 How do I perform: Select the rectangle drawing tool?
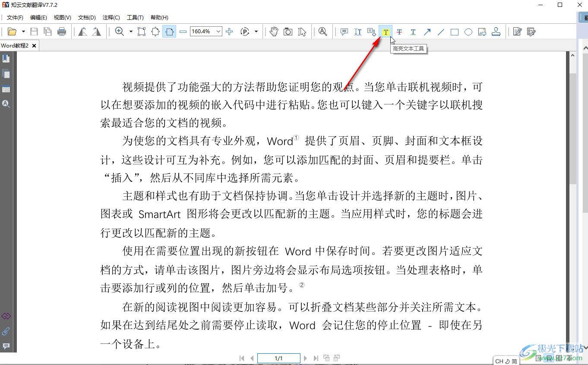tap(455, 31)
